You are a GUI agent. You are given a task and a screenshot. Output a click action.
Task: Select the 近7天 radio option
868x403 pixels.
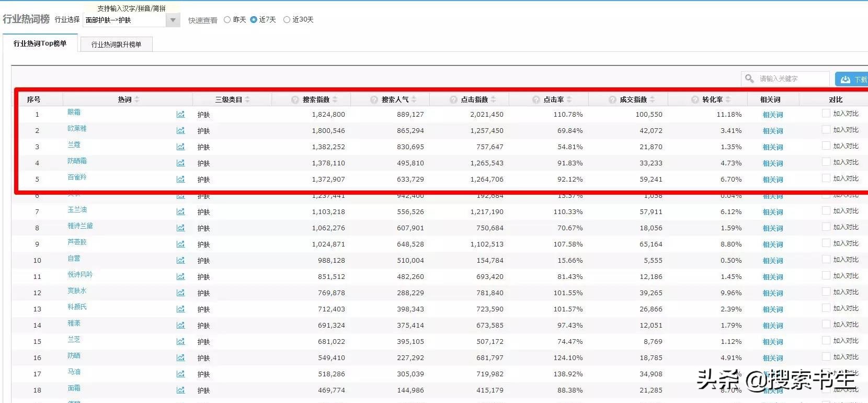[254, 19]
